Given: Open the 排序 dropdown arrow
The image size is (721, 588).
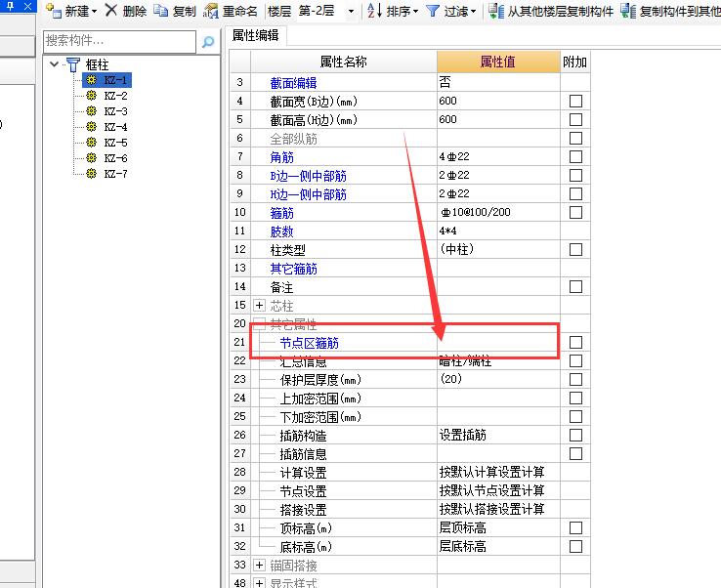Looking at the screenshot, I should coord(415,12).
